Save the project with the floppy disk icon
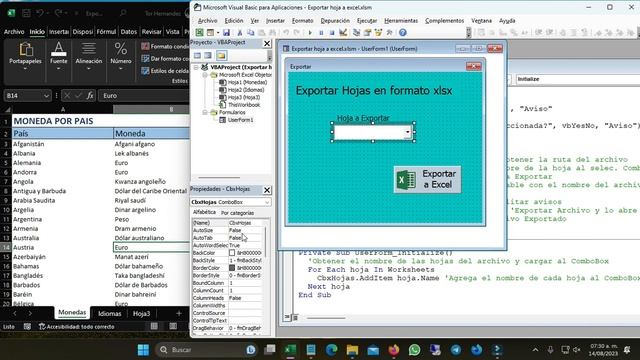Screen dimensions: 640x360 [226, 33]
